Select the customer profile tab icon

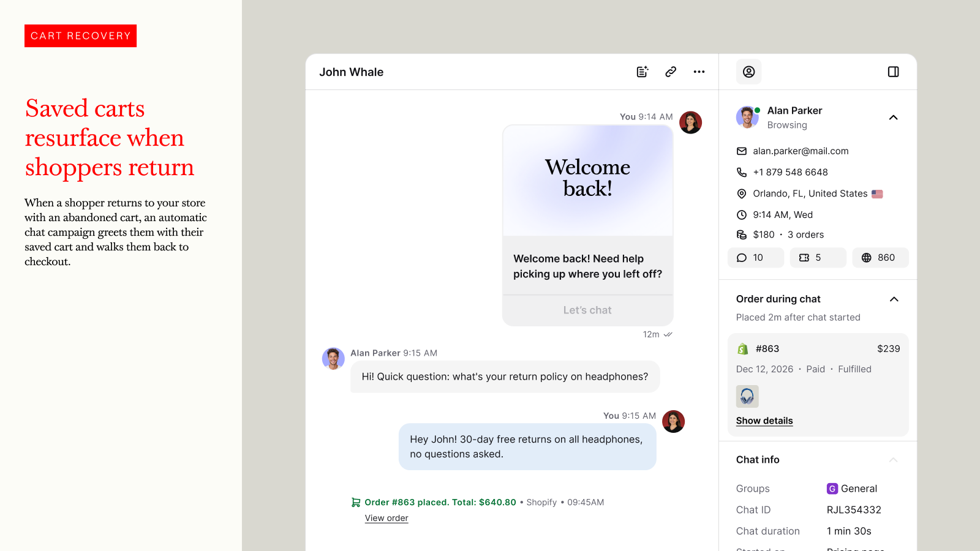click(x=748, y=72)
